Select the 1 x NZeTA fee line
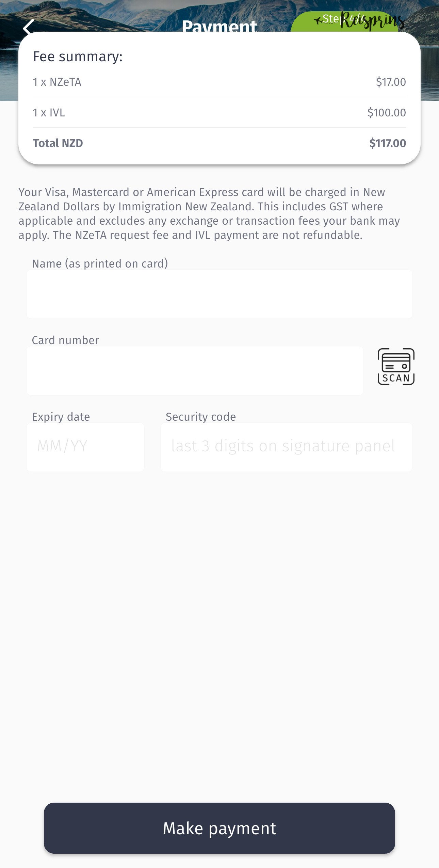The width and height of the screenshot is (439, 868). point(57,82)
